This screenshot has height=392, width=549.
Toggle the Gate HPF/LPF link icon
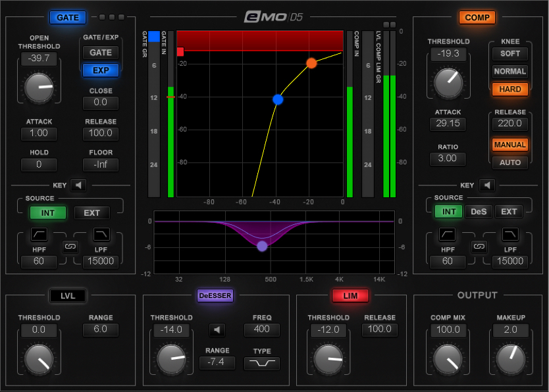pos(70,247)
